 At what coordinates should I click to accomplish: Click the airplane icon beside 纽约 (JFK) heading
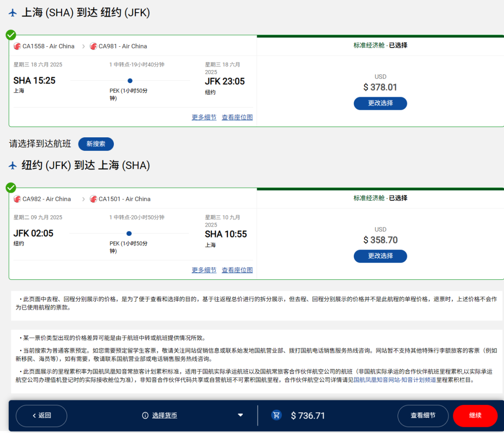click(13, 165)
